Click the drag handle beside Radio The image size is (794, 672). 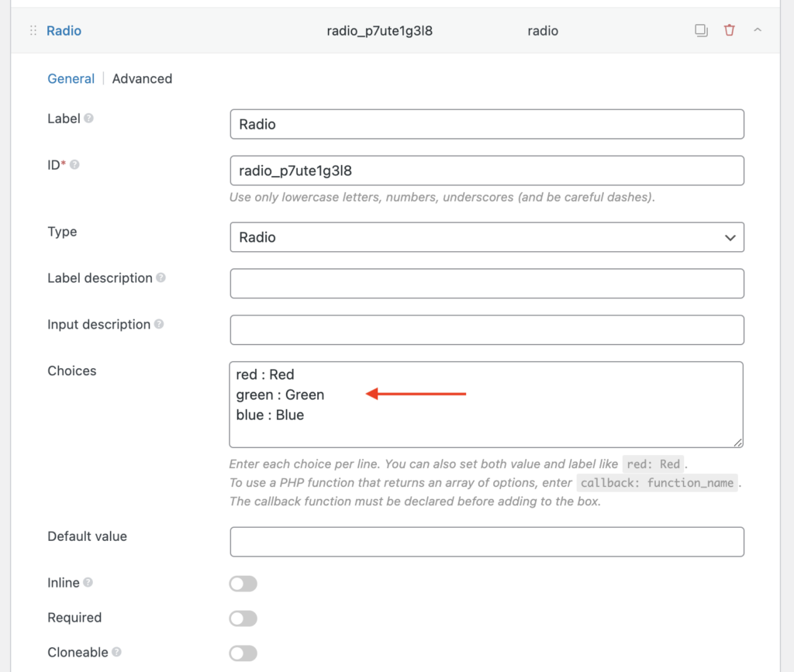32,30
